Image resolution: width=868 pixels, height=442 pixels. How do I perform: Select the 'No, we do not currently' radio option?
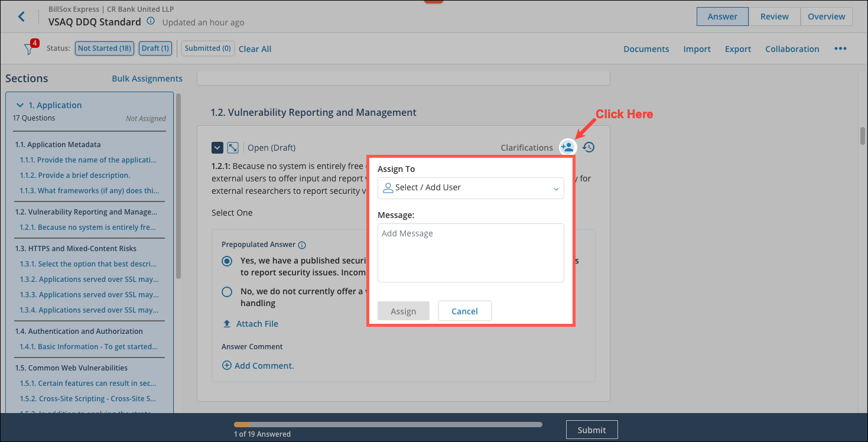coord(227,292)
